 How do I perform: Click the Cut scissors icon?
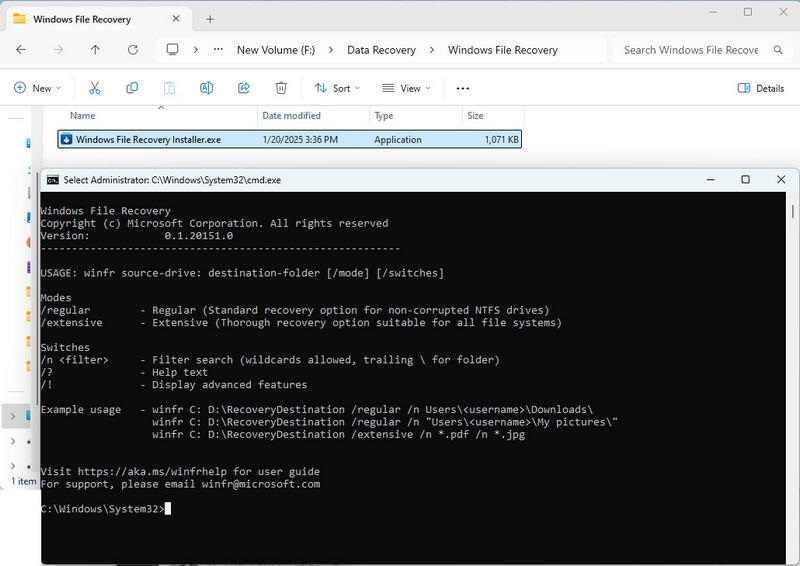[x=94, y=88]
